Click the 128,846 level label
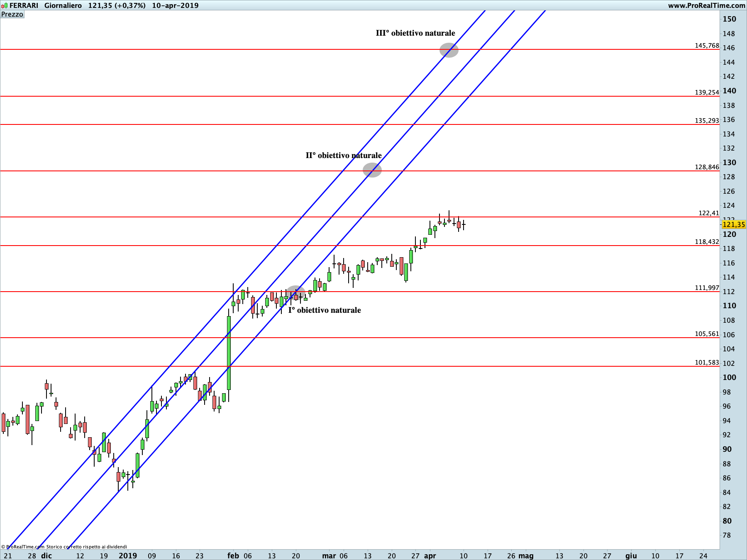747x560 pixels. [x=707, y=167]
